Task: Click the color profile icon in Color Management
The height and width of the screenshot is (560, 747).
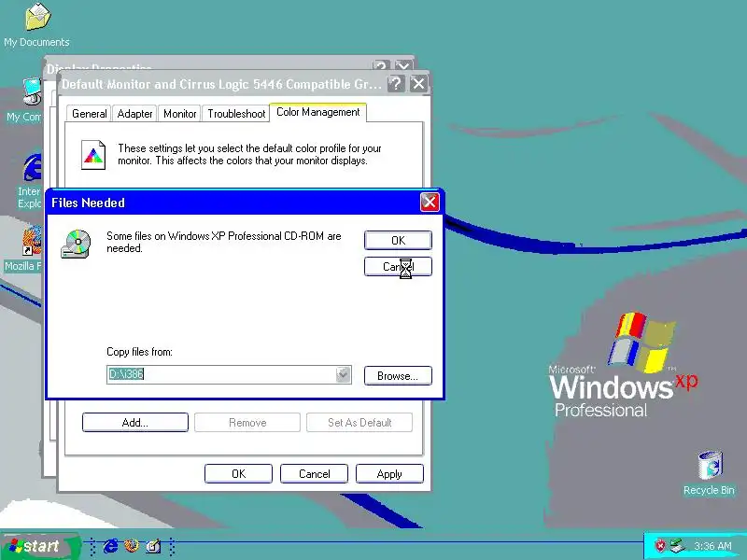Action: 93,155
